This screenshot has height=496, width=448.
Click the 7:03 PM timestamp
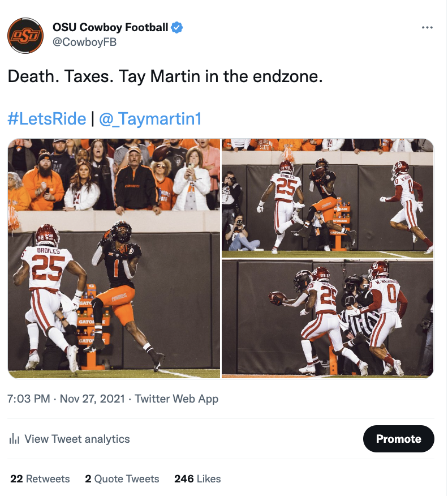click(29, 399)
